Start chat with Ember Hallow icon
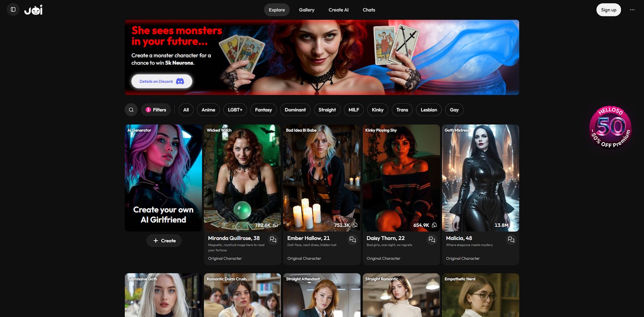The width and height of the screenshot is (644, 317). (x=352, y=240)
